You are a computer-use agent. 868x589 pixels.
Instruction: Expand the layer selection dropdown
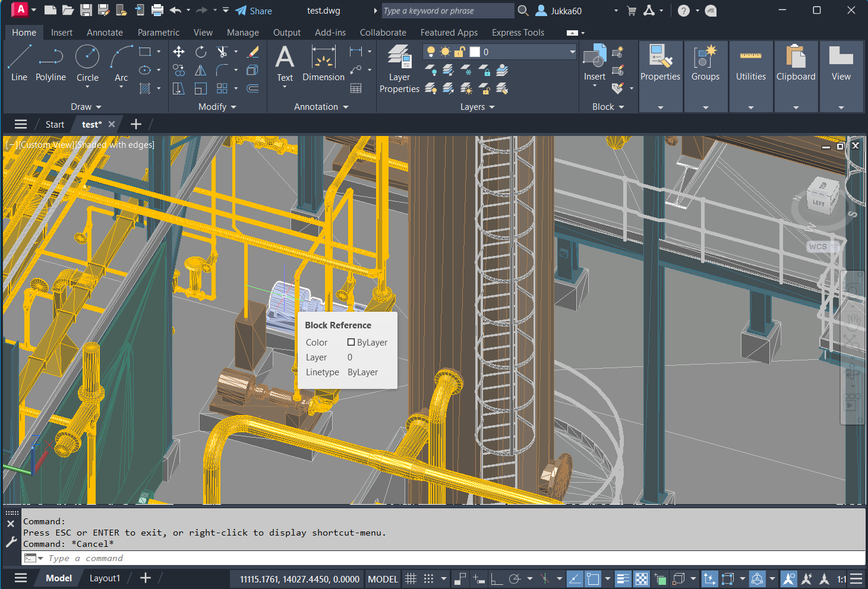[572, 52]
